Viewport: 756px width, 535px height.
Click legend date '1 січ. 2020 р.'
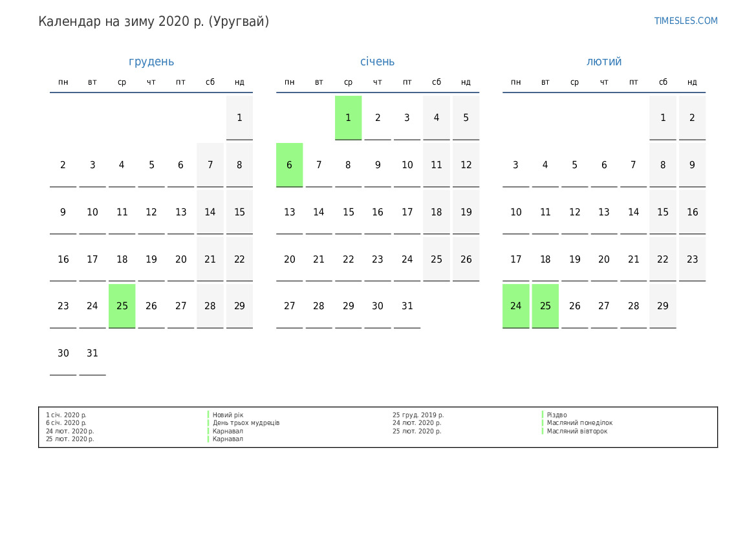tap(66, 415)
